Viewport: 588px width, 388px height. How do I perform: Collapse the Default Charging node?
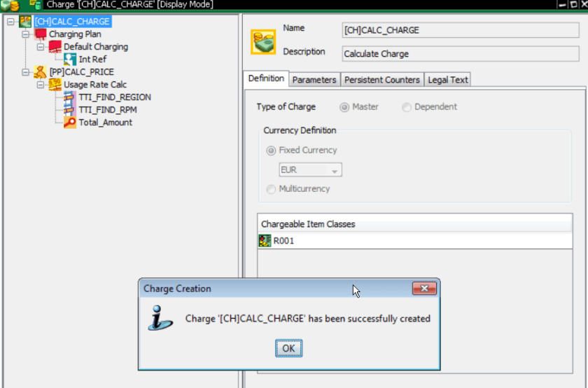tap(41, 47)
